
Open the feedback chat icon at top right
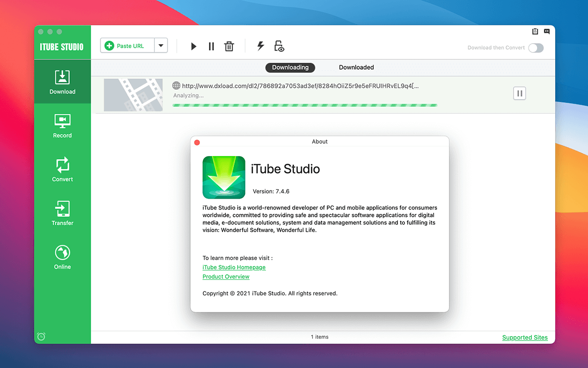547,31
